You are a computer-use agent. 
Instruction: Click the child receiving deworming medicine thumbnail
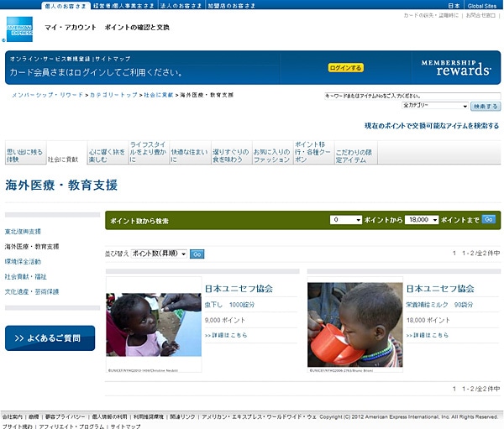coord(154,324)
